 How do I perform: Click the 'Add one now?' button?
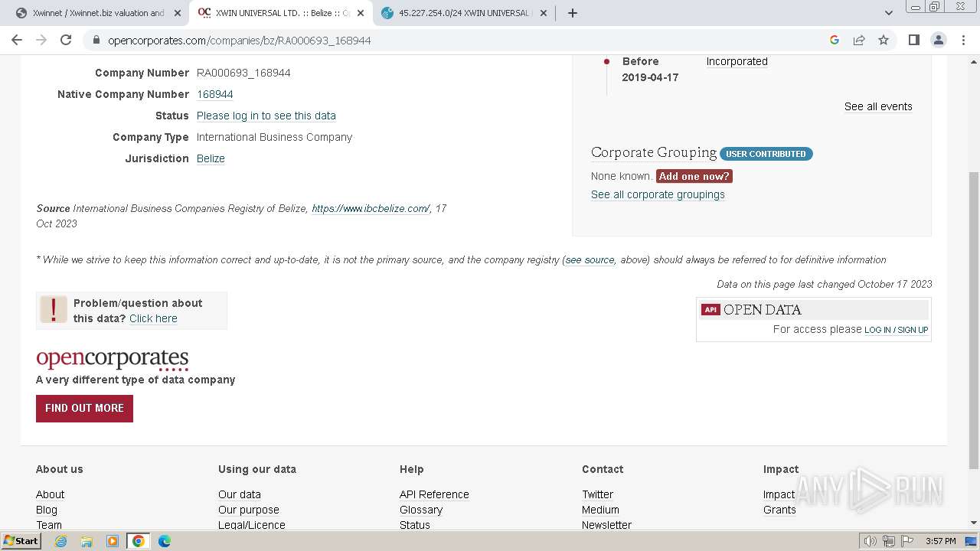pyautogui.click(x=694, y=176)
